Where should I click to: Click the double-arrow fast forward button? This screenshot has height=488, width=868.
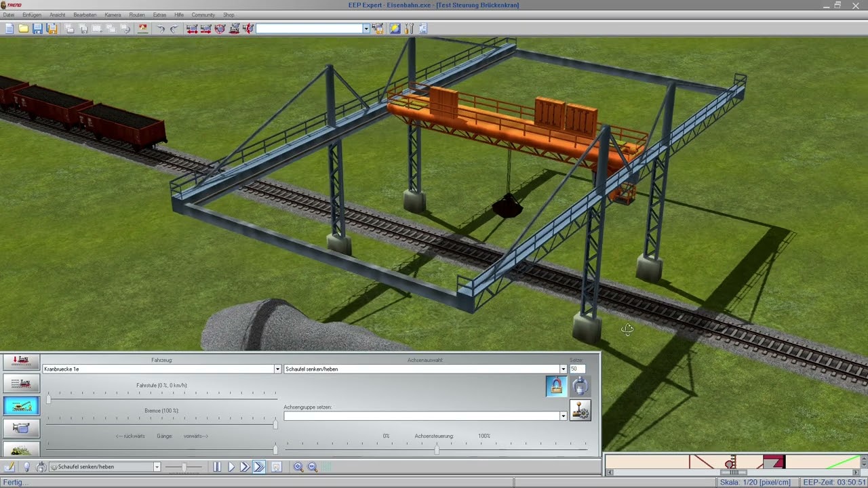[245, 467]
